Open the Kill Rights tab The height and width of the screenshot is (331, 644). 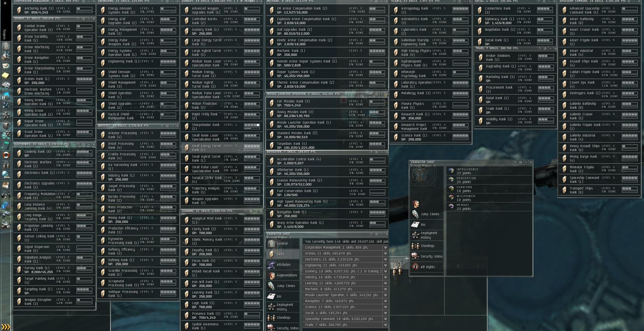coord(427,267)
